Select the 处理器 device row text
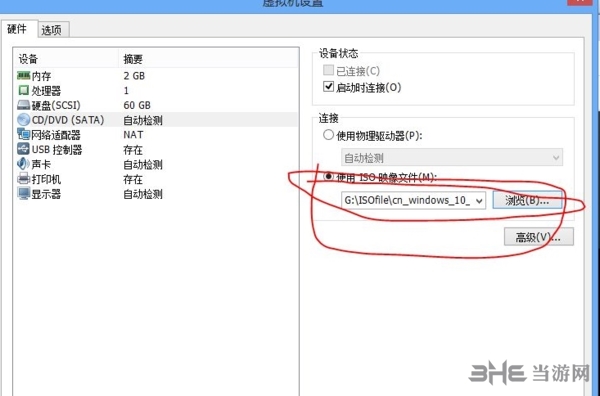The height and width of the screenshot is (396, 600). (46, 91)
